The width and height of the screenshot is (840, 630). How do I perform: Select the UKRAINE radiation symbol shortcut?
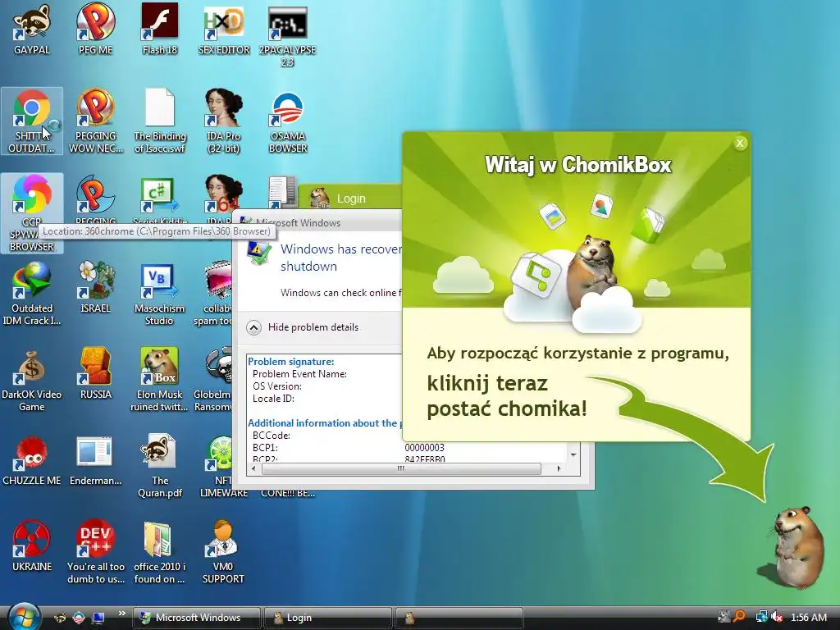coord(32,546)
